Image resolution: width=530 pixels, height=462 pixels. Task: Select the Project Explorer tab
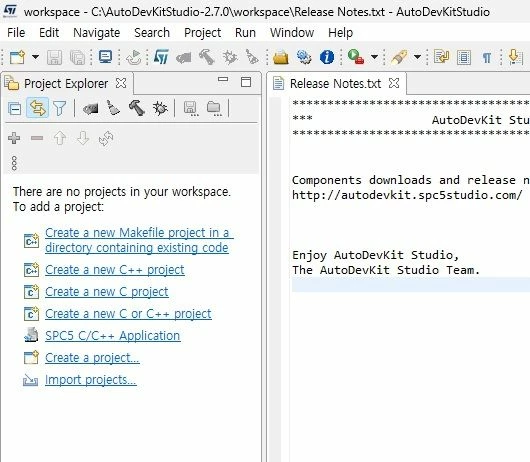coord(66,83)
